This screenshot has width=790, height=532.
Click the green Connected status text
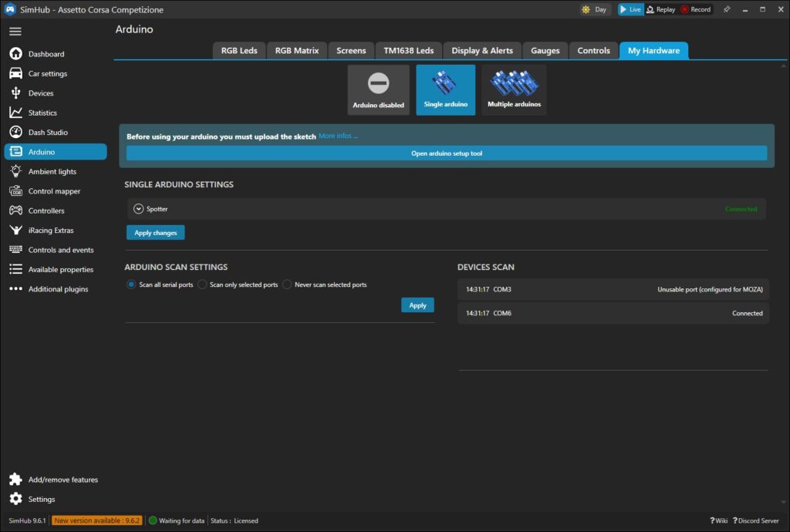(741, 209)
